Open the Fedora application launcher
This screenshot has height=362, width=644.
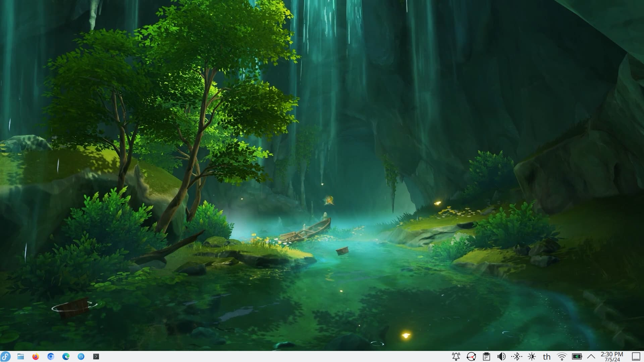6,356
